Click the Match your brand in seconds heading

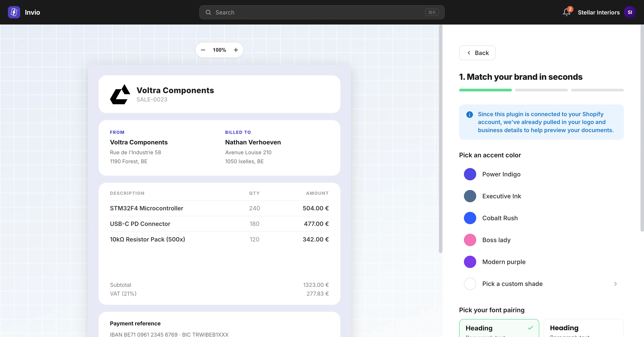[x=521, y=77]
